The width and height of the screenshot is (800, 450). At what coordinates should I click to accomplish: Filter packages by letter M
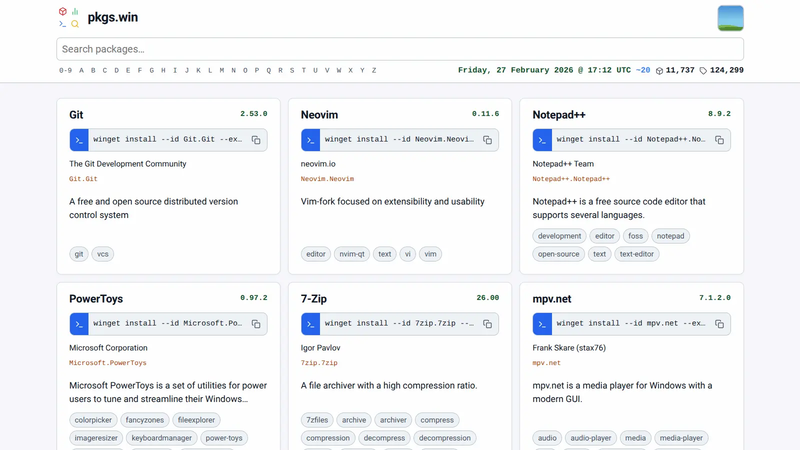222,70
